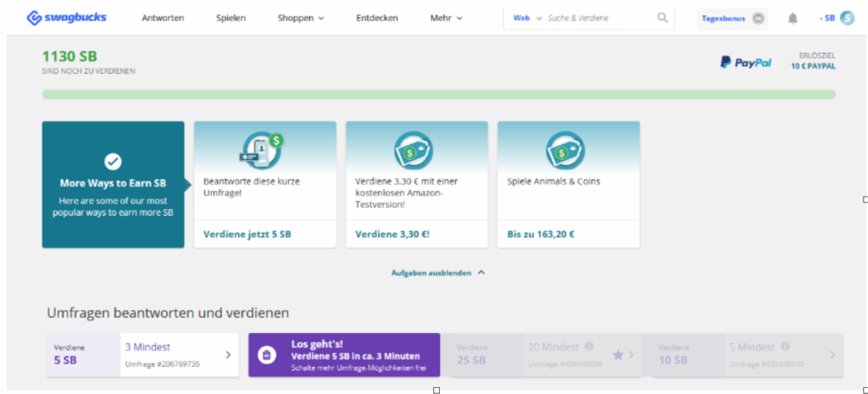Click the checkmark on More Ways card
The image size is (868, 394).
[x=113, y=161]
